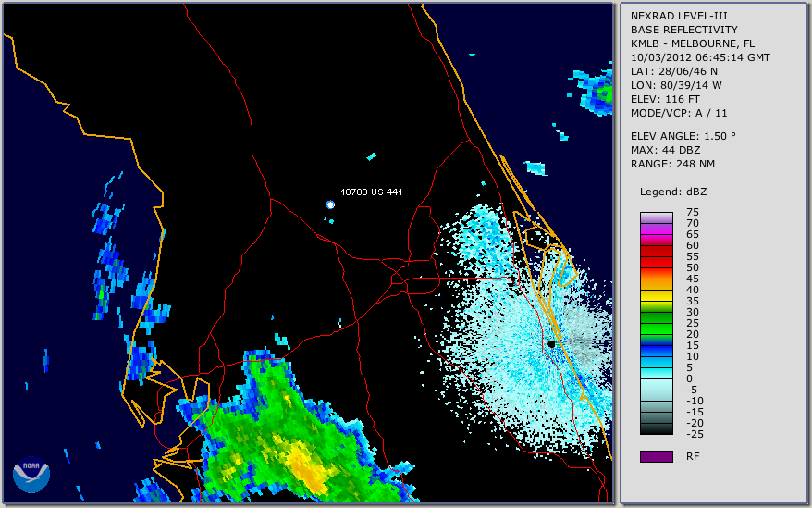Click 'RANGE: 248 NM' text

(672, 165)
